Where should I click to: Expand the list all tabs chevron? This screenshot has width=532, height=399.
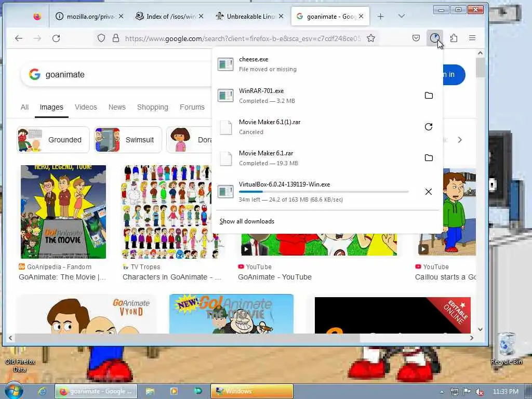(x=402, y=16)
